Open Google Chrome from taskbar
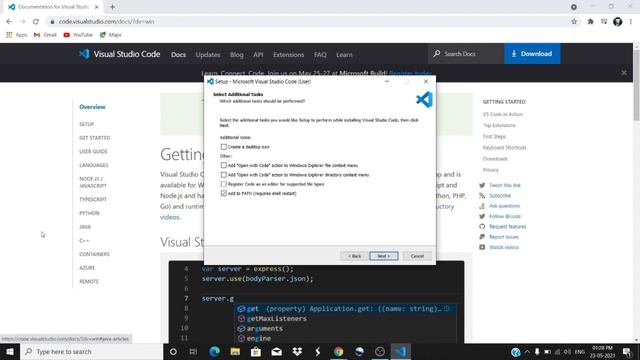640x360 pixels. click(x=338, y=351)
